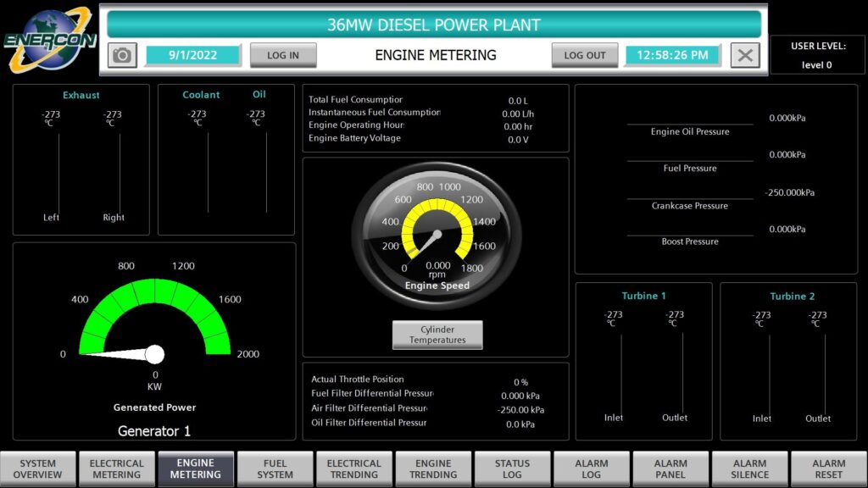Check the ALARM LOG screen
Screen dimensions: 868x488
pyautogui.click(x=592, y=468)
